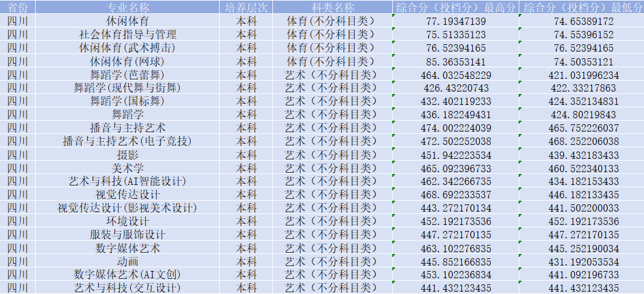Screen dimensions: 644x294
Task: Select the value 436.182249431
Action: coord(456,115)
